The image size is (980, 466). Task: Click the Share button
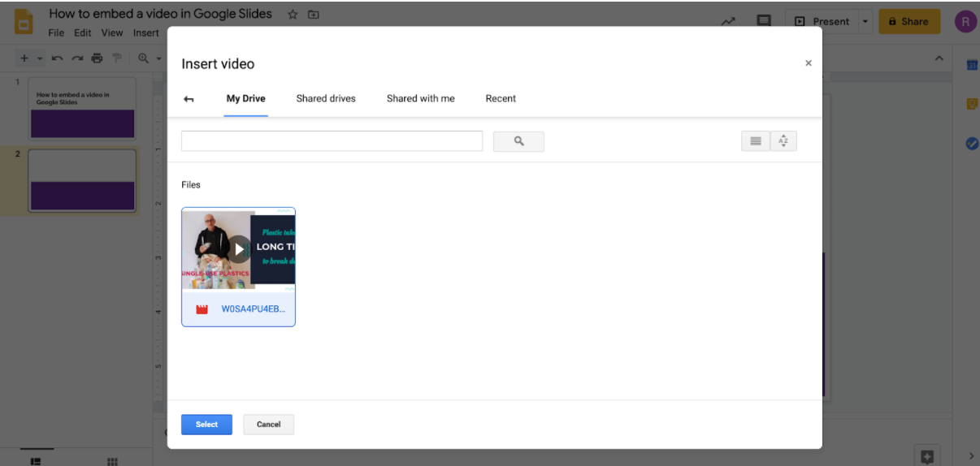pos(908,22)
